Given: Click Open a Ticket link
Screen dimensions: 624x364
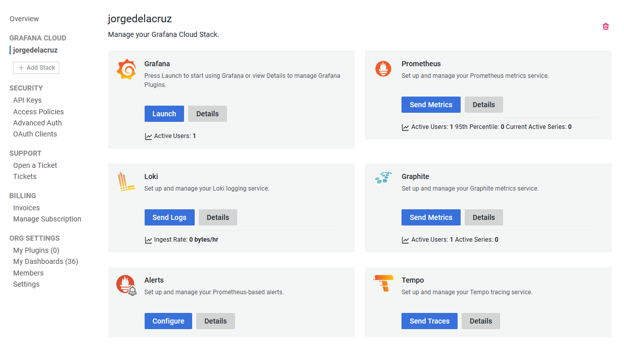Looking at the screenshot, I should pyautogui.click(x=35, y=165).
